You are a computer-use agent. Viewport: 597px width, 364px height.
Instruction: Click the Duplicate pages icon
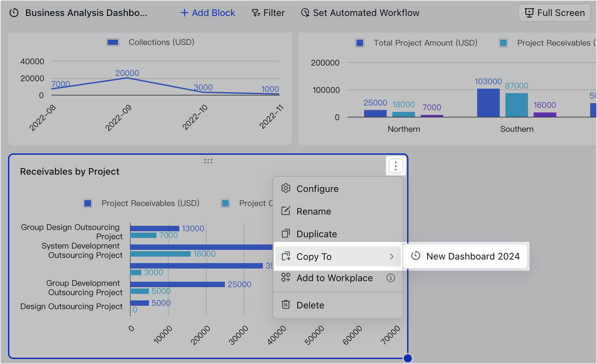[x=286, y=234]
